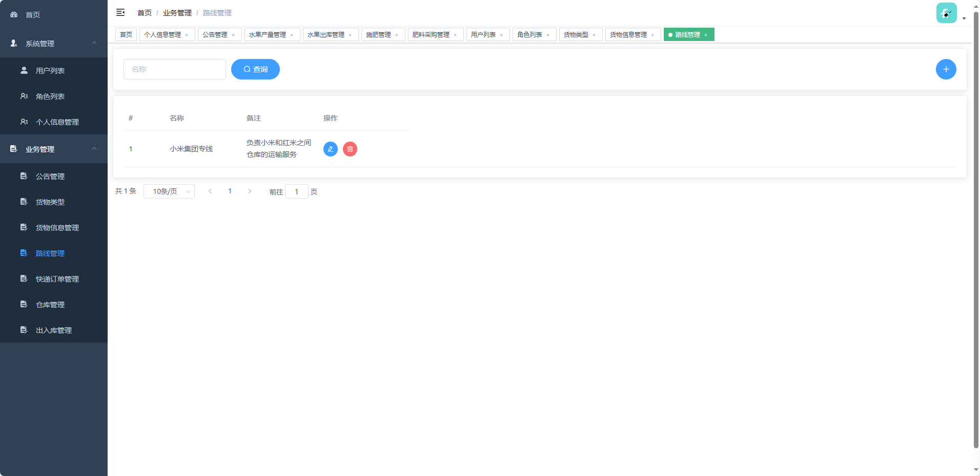The height and width of the screenshot is (476, 980).
Task: Add a new route with the plus icon
Action: (x=946, y=69)
